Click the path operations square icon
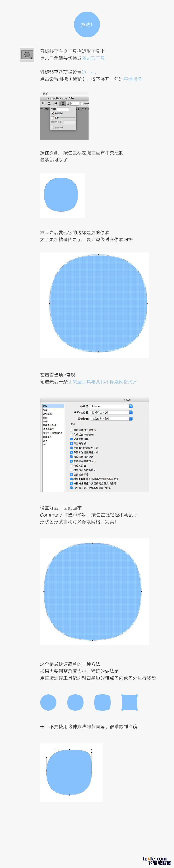174x868 pixels. click(43, 103)
